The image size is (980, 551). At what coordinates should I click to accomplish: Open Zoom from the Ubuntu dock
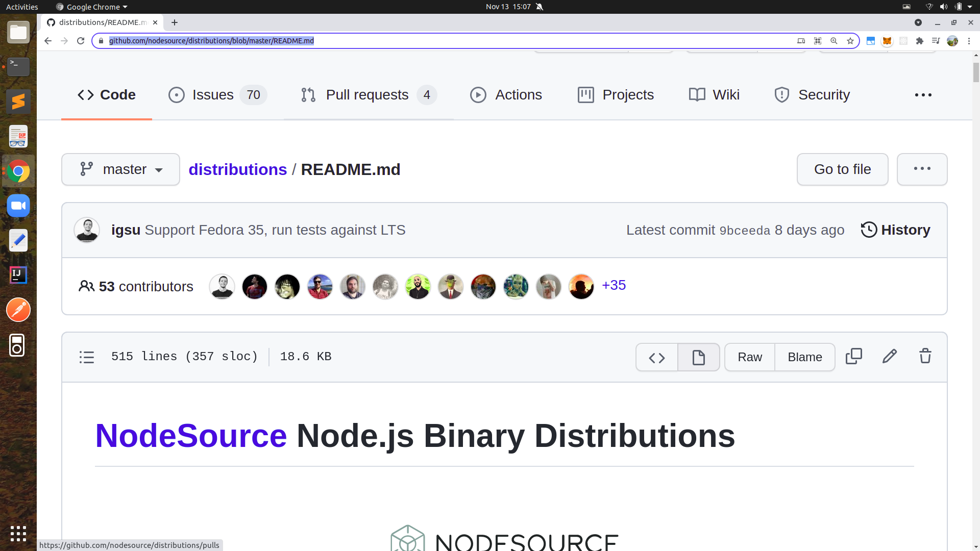point(18,206)
